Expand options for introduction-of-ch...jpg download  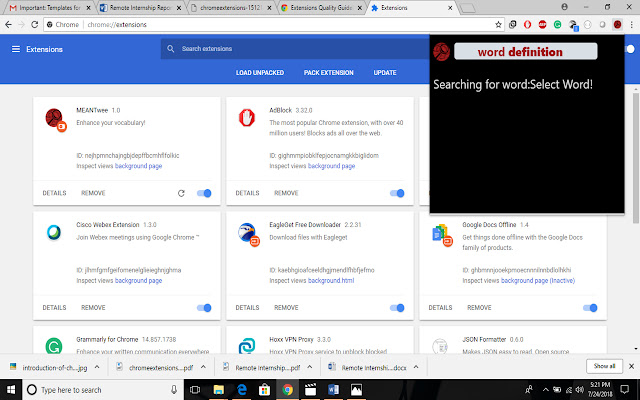point(97,367)
